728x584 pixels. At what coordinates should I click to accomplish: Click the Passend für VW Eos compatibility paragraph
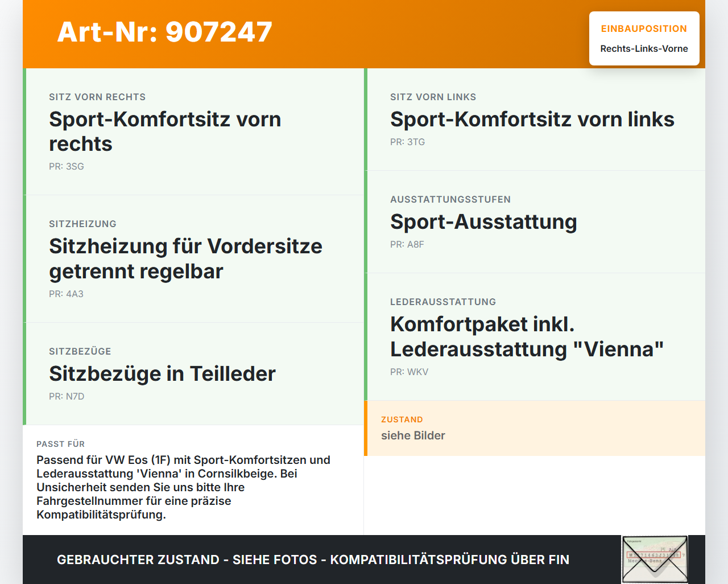183,487
